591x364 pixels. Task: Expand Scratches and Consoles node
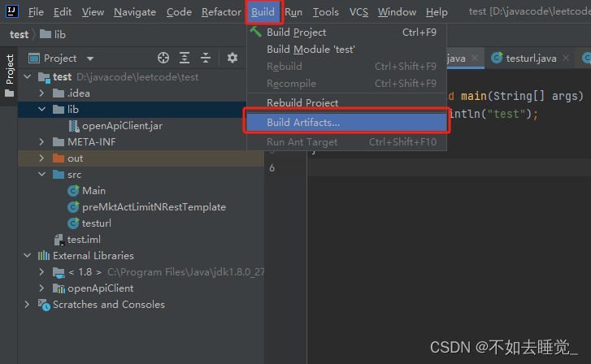point(27,305)
